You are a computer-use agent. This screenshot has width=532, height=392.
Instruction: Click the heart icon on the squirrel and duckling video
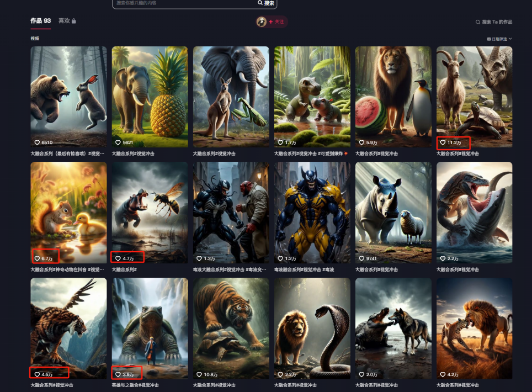tap(38, 258)
